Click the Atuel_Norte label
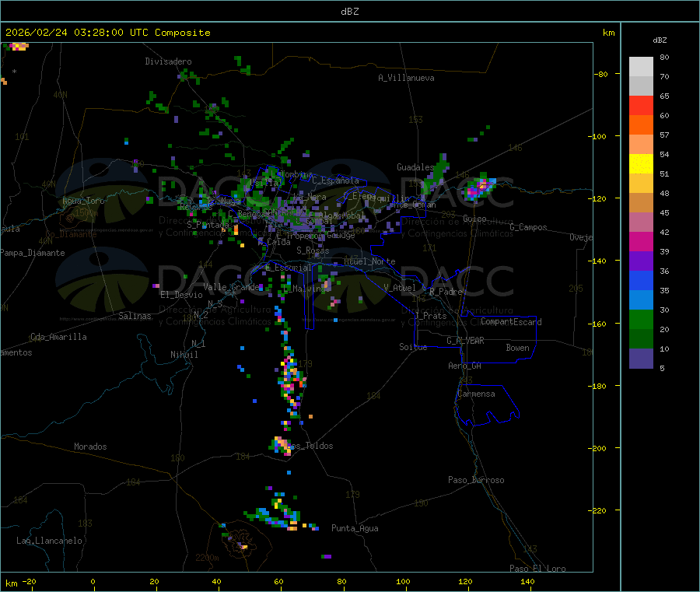Image resolution: width=700 pixels, height=592 pixels. click(x=369, y=261)
